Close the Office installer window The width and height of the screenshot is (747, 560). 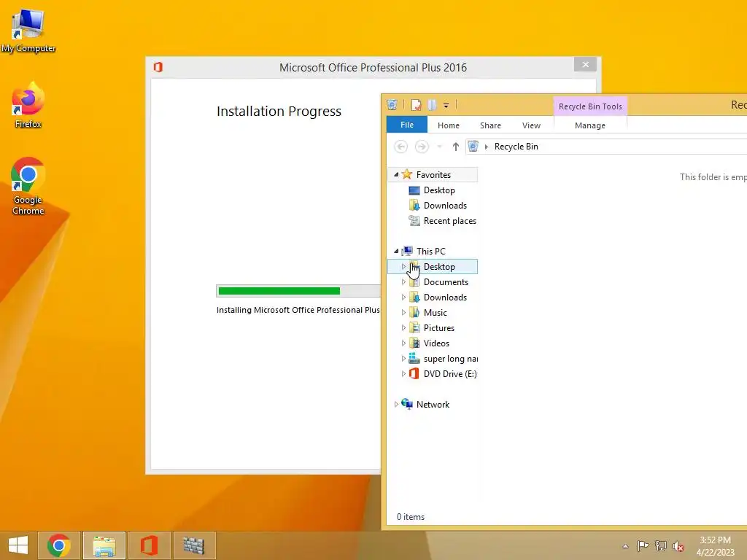pos(586,64)
